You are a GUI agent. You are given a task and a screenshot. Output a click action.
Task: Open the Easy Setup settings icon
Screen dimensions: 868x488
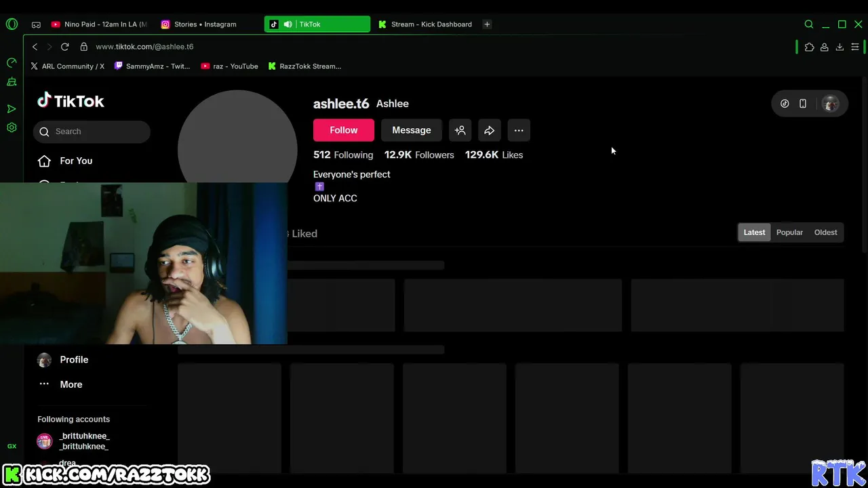[855, 47]
